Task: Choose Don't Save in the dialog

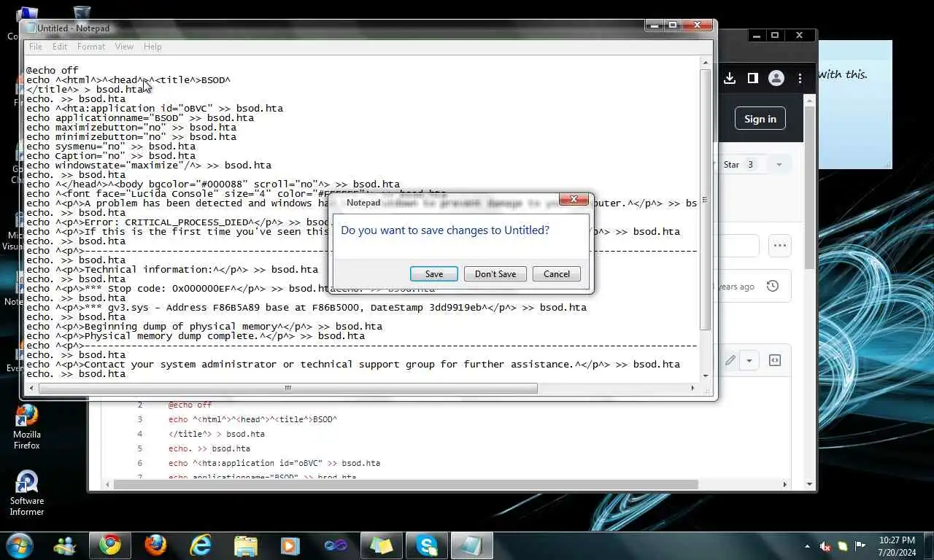Action: click(x=495, y=274)
